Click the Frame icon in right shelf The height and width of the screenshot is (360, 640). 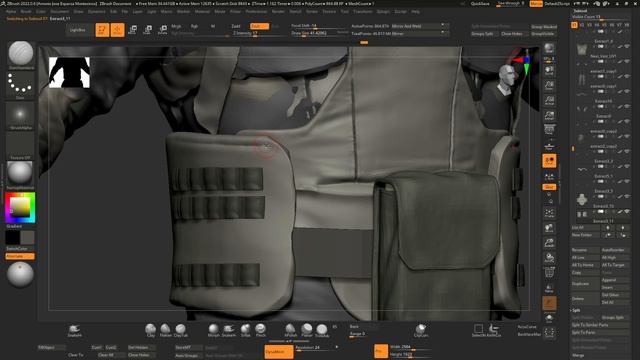(549, 213)
